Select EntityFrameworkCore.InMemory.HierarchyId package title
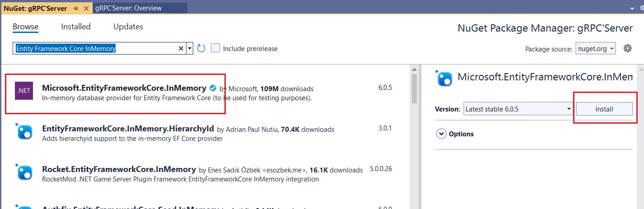 point(128,129)
